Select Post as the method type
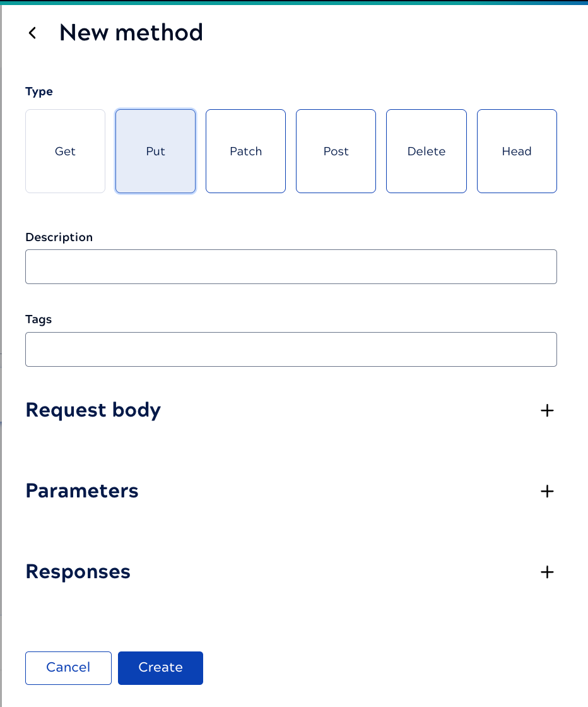This screenshot has height=707, width=588. (x=336, y=151)
